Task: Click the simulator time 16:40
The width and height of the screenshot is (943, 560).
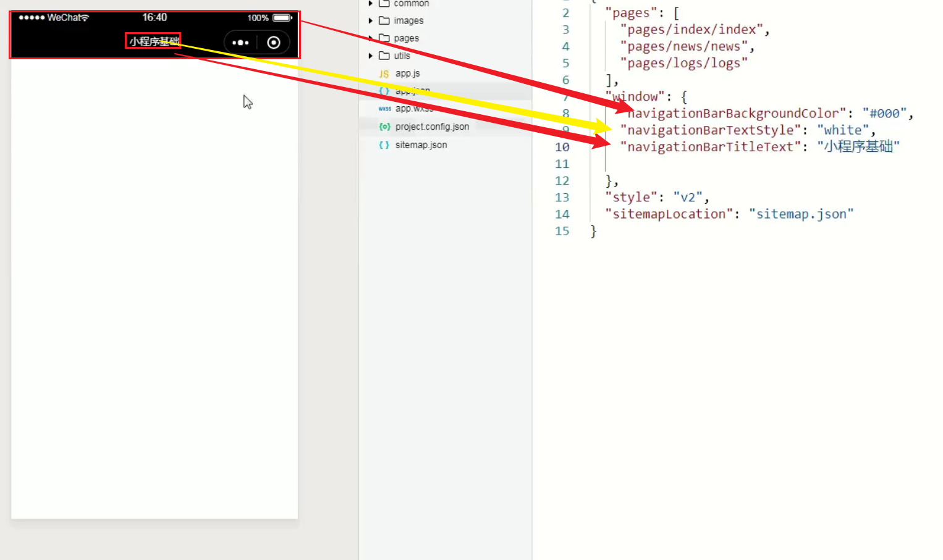Action: [x=154, y=17]
